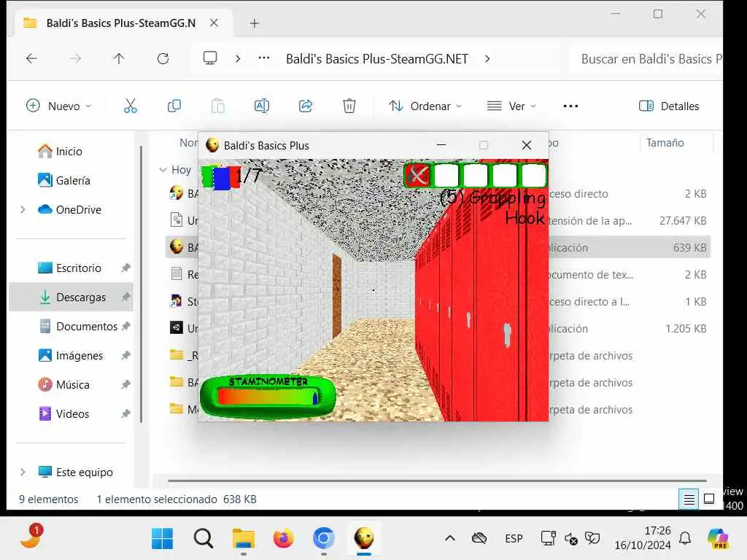Image resolution: width=747 pixels, height=560 pixels.
Task: Select the 27.647 KB file row
Action: (438, 220)
